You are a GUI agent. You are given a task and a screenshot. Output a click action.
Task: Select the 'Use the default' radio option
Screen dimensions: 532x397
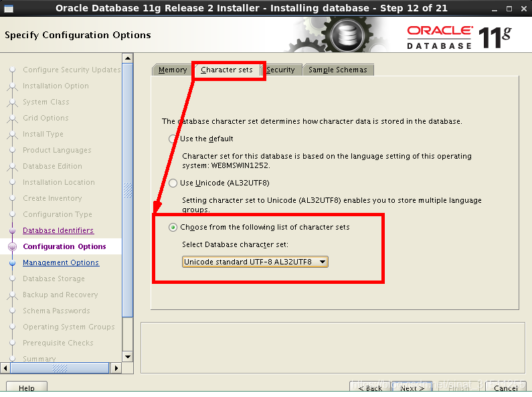coord(173,139)
